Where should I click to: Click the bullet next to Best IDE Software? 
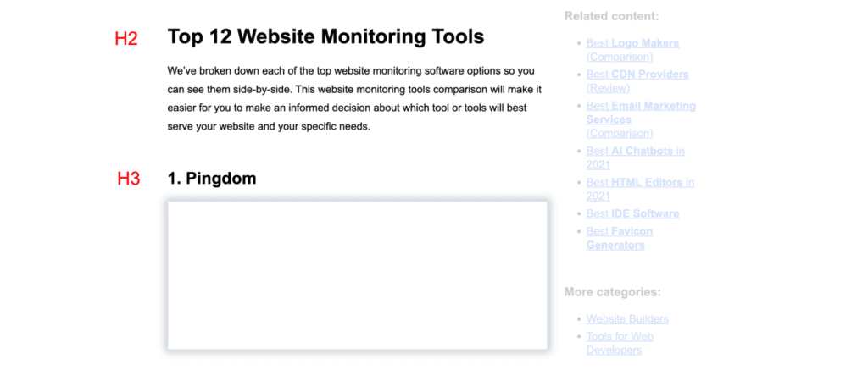pyautogui.click(x=576, y=213)
